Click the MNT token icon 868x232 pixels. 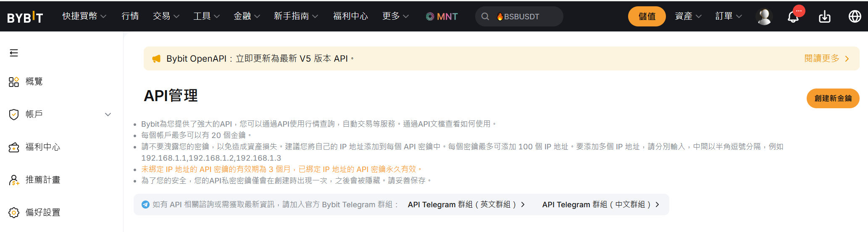[x=430, y=16]
